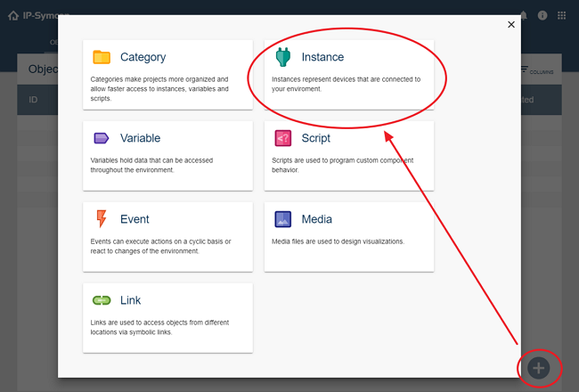Select the Category card title
The width and height of the screenshot is (579, 392).
143,57
